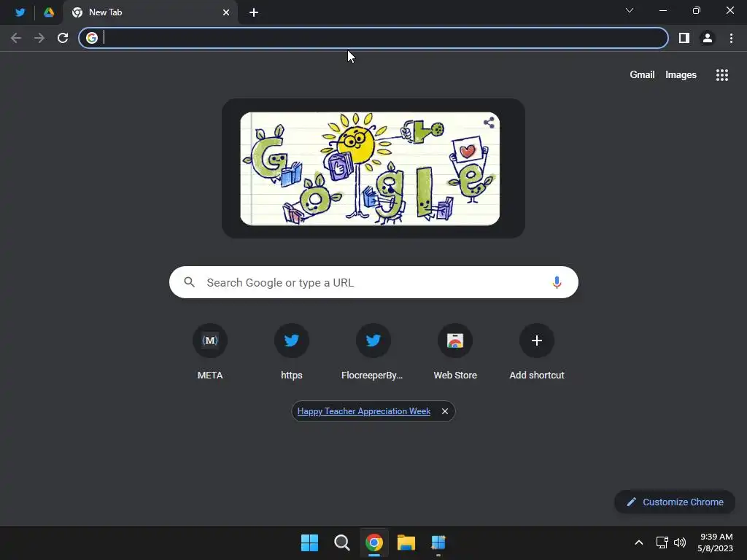
Task: Switch to the pinned Google Drive tab
Action: point(49,12)
